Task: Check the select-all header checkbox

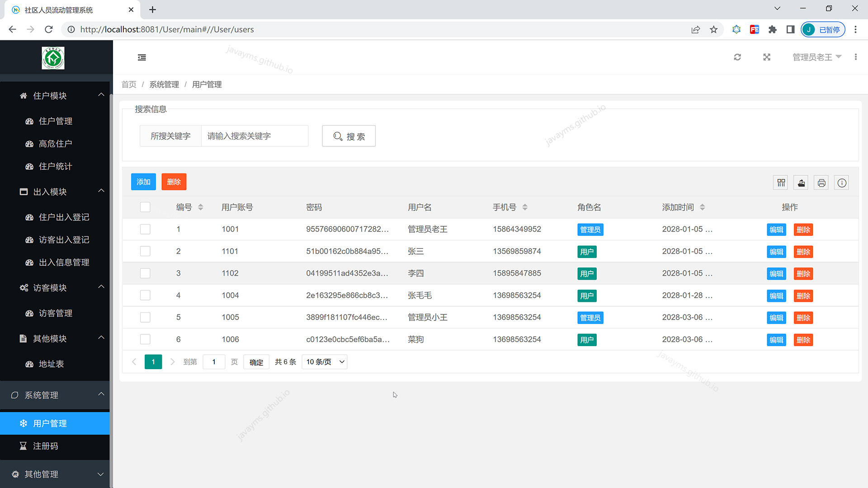Action: click(145, 207)
